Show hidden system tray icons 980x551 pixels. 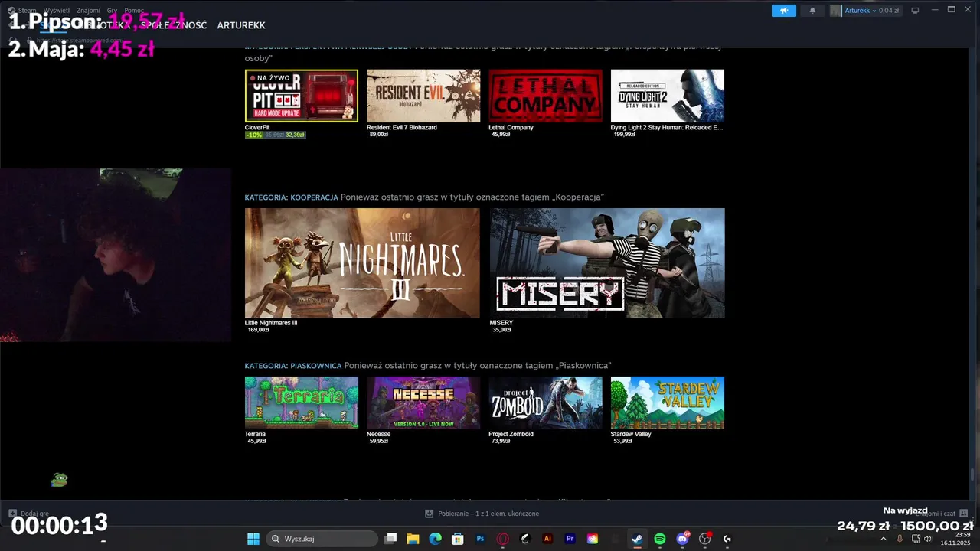[x=884, y=539]
